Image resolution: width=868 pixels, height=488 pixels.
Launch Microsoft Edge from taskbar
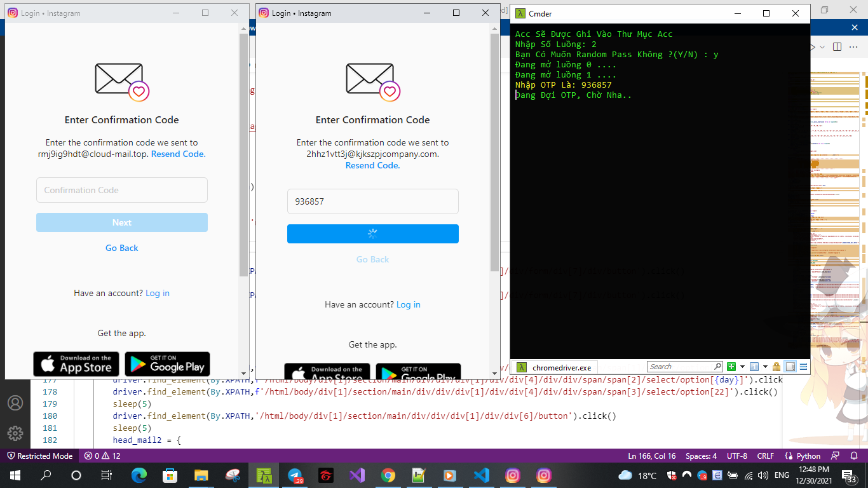[x=139, y=475]
